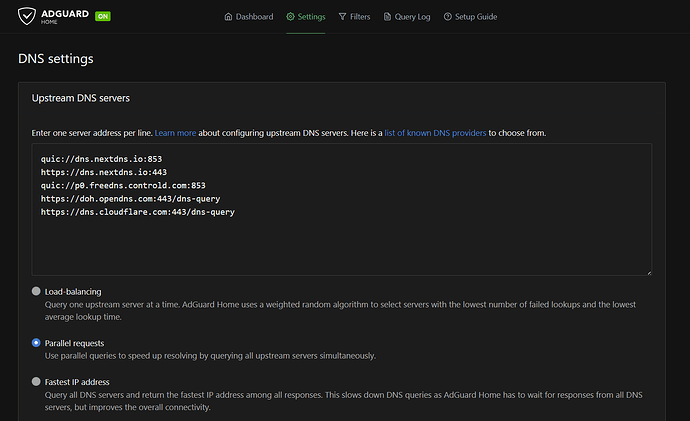This screenshot has height=421, width=690.
Task: Grab the textarea resize handle corner
Action: (x=649, y=273)
